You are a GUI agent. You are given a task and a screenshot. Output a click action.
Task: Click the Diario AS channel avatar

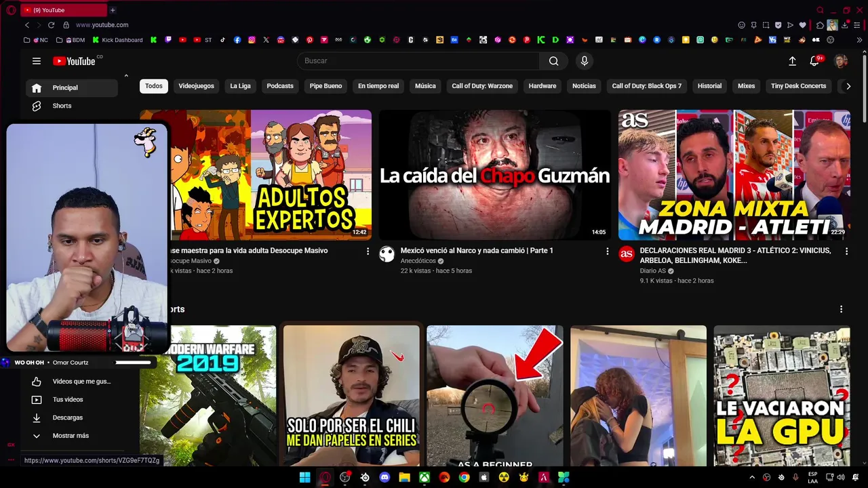coord(627,254)
